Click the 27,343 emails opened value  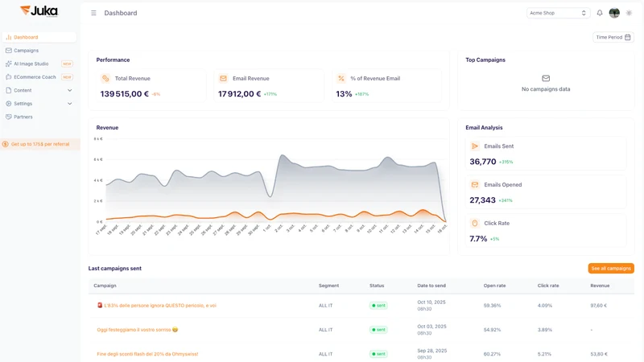pos(482,200)
